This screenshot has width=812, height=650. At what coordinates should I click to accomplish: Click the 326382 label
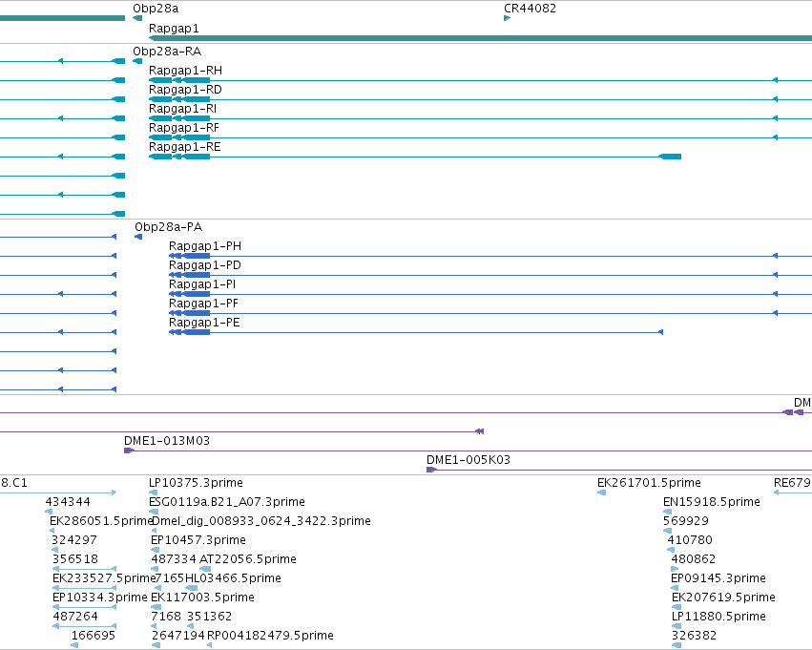694,636
